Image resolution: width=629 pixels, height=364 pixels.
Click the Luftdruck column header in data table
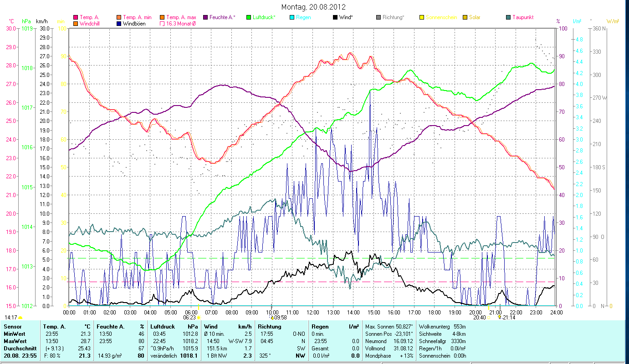pos(163,327)
